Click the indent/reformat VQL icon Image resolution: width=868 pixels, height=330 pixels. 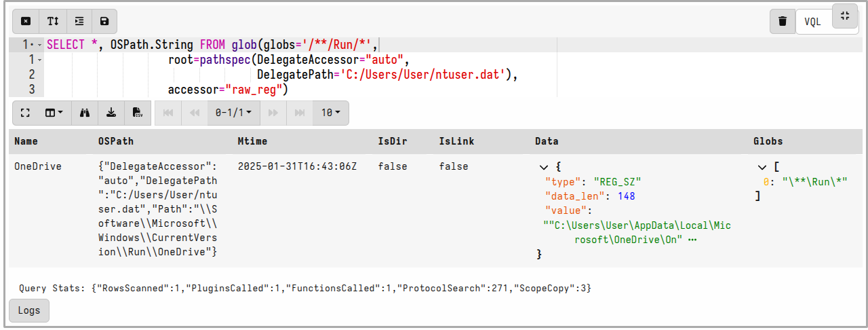pyautogui.click(x=79, y=21)
